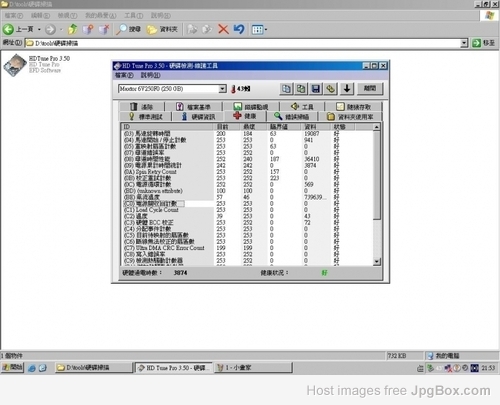This screenshot has height=405, width=500.
Task: Click the red X delete icon in Explorer toolbar
Action: (223, 29)
